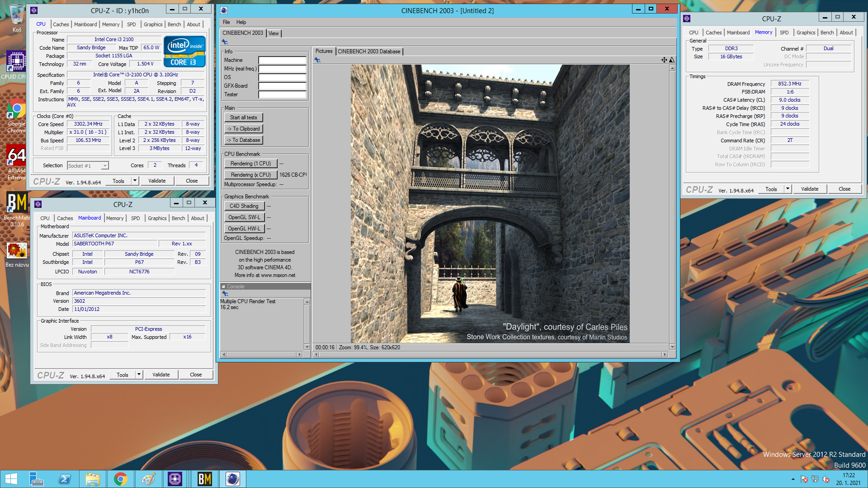Select the Caches tab in the top-left CPU-Z window

61,24
